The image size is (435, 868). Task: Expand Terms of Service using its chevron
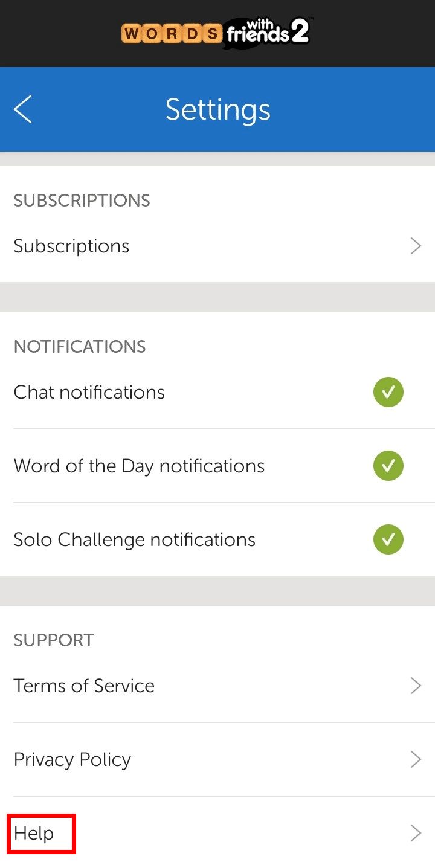(416, 686)
